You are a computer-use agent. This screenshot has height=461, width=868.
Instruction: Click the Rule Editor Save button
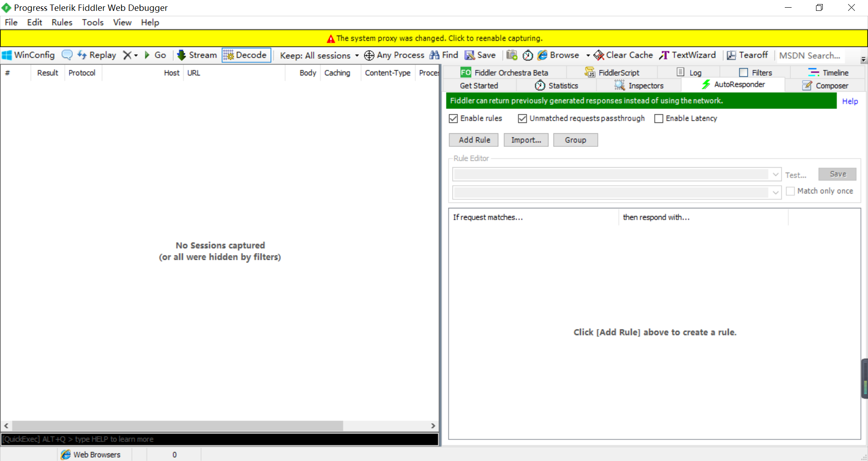point(837,174)
